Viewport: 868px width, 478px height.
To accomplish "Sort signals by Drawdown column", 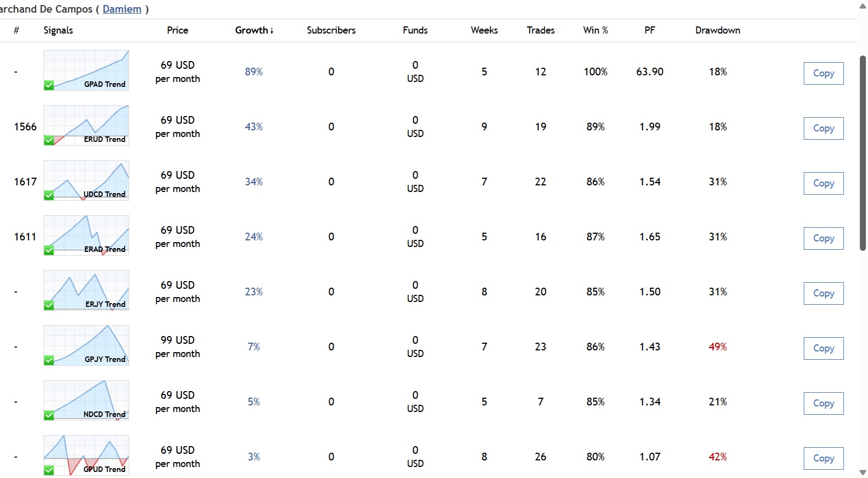I will (x=717, y=30).
